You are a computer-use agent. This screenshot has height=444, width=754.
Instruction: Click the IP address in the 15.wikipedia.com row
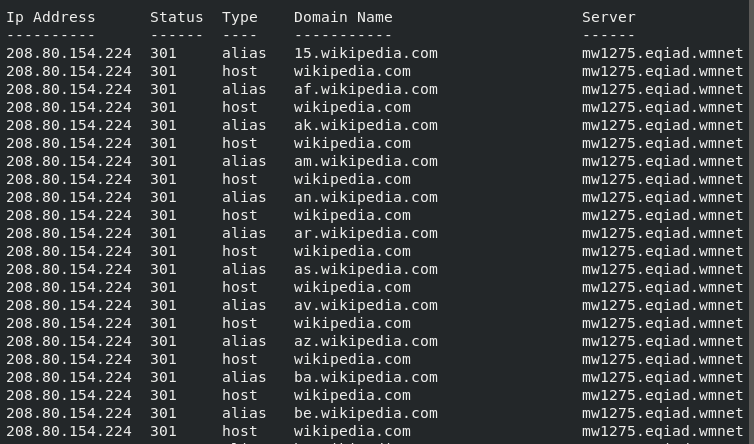coord(69,53)
